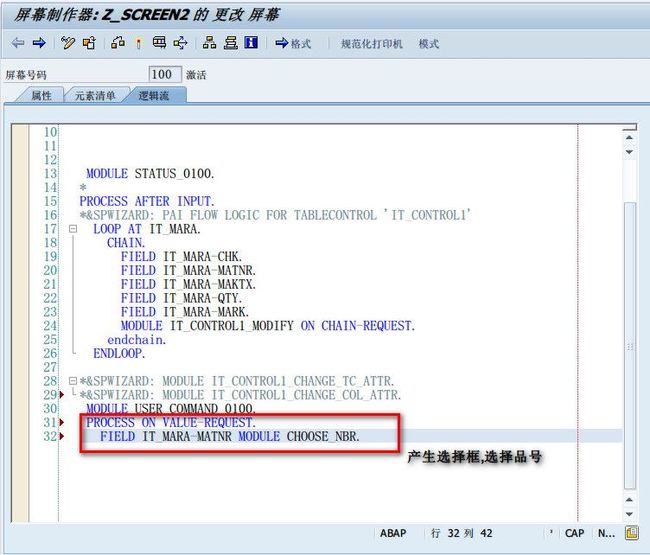The image size is (650, 555).
Task: Click the endchain. statement
Action: pyautogui.click(x=136, y=339)
